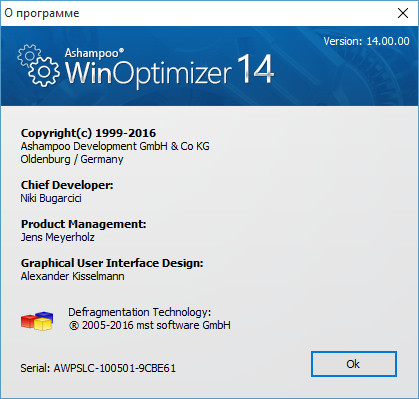The height and width of the screenshot is (399, 419).
Task: Close the О программе dialog
Action: (x=403, y=13)
